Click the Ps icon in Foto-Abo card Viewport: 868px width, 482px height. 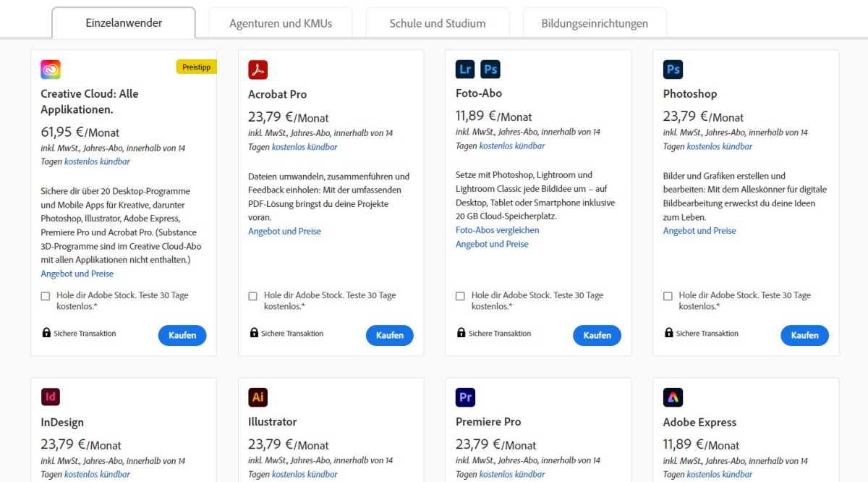point(490,69)
